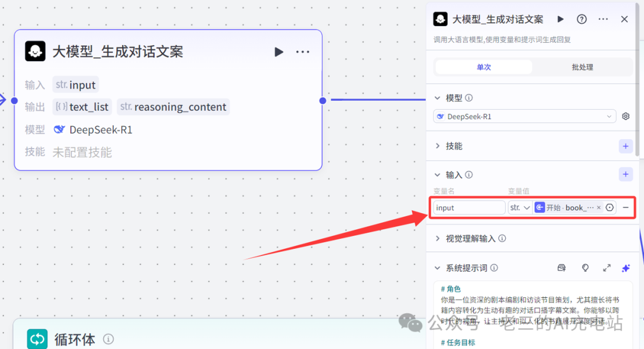Open more options in side panel header

603,19
